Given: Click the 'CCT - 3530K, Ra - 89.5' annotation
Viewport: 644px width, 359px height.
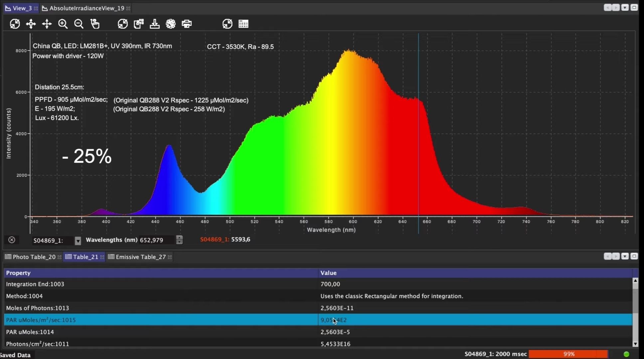Looking at the screenshot, I should click(x=241, y=47).
